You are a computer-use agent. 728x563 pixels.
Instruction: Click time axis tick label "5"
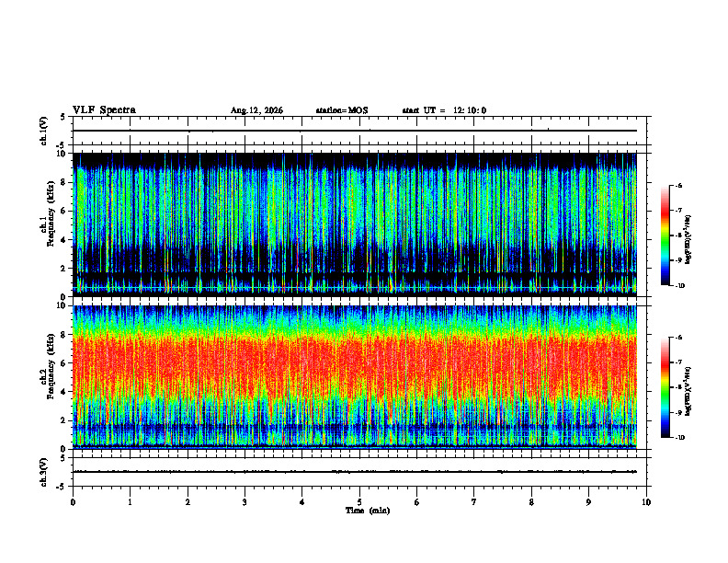point(359,502)
